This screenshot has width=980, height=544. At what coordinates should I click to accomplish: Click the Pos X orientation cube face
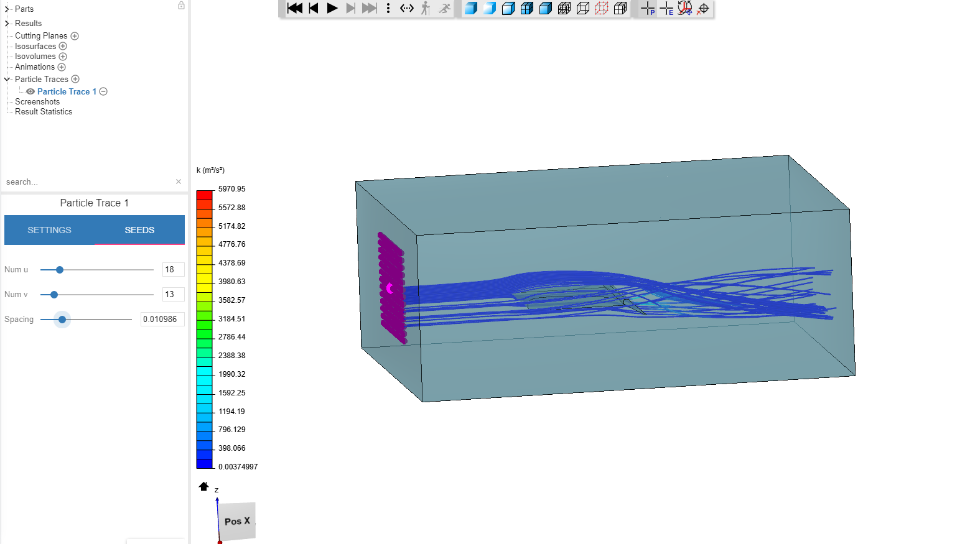click(x=237, y=521)
